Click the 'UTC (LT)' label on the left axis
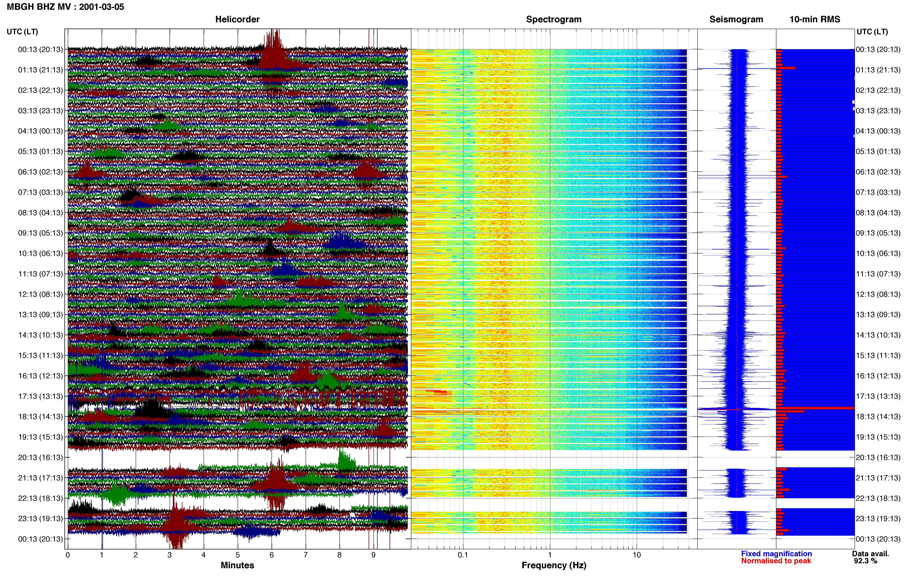This screenshot has height=578, width=924. (x=22, y=32)
